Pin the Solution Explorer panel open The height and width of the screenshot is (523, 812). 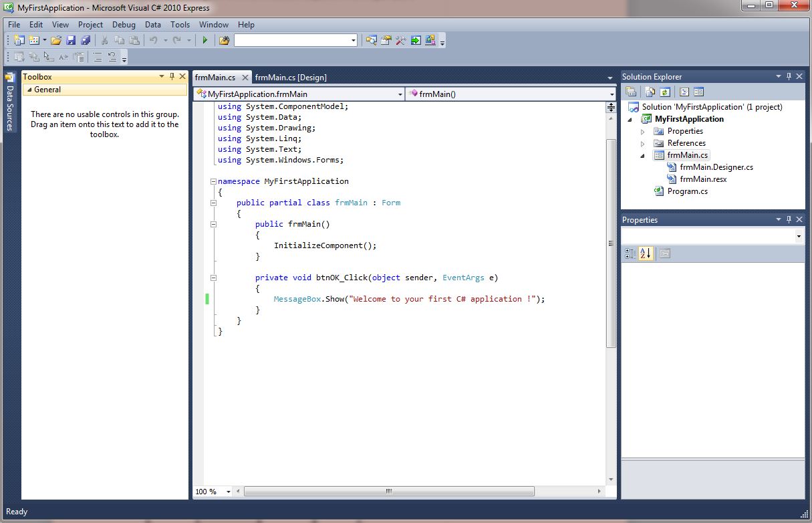787,76
